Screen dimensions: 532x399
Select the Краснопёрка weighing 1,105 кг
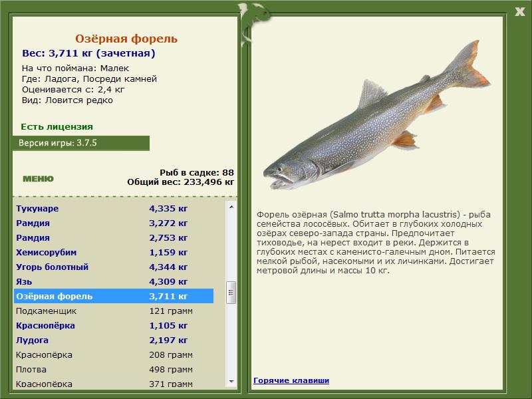coord(113,326)
